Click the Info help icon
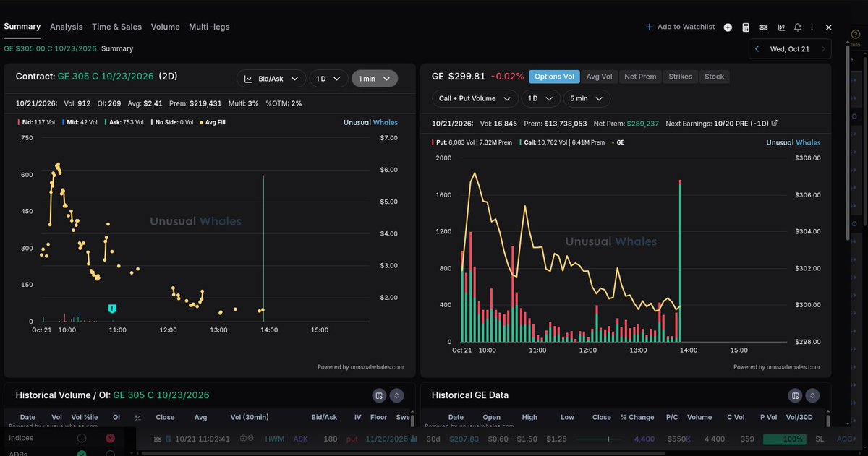Viewport: 868px width, 456px height. click(x=856, y=34)
